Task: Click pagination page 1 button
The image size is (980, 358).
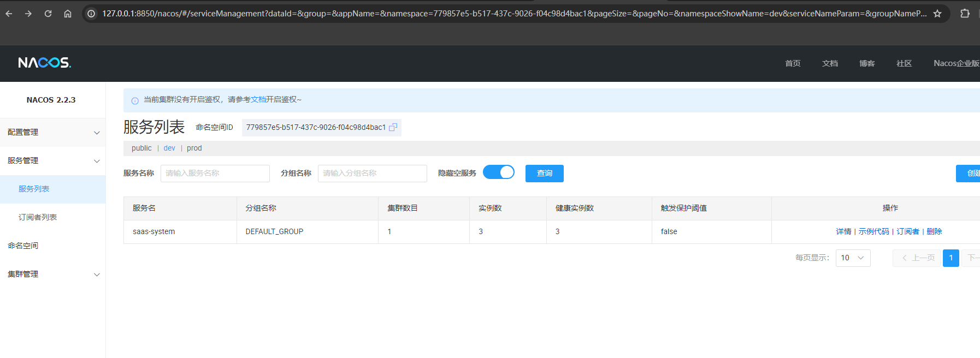Action: (x=951, y=258)
